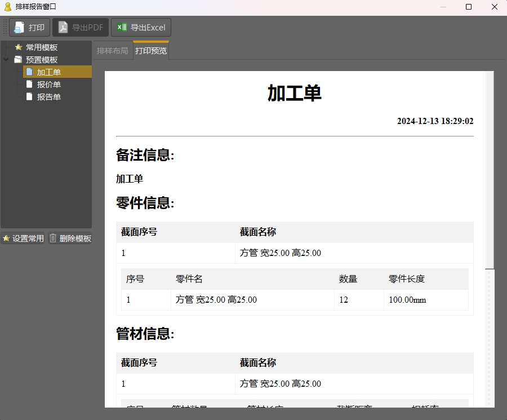Image resolution: width=507 pixels, height=420 pixels.
Task: Collapse the 预置模板 tree node
Action: click(x=6, y=60)
